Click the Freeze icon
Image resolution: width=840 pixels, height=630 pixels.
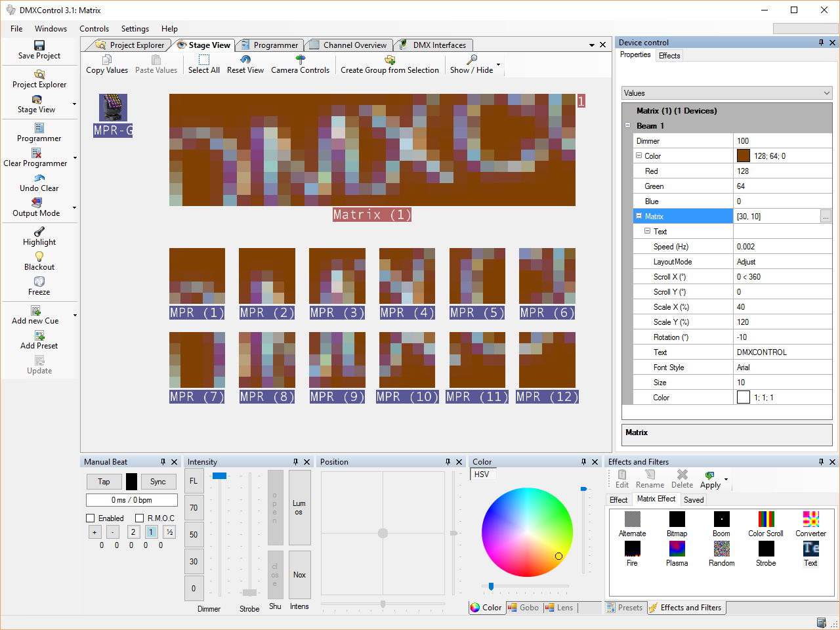pyautogui.click(x=39, y=282)
